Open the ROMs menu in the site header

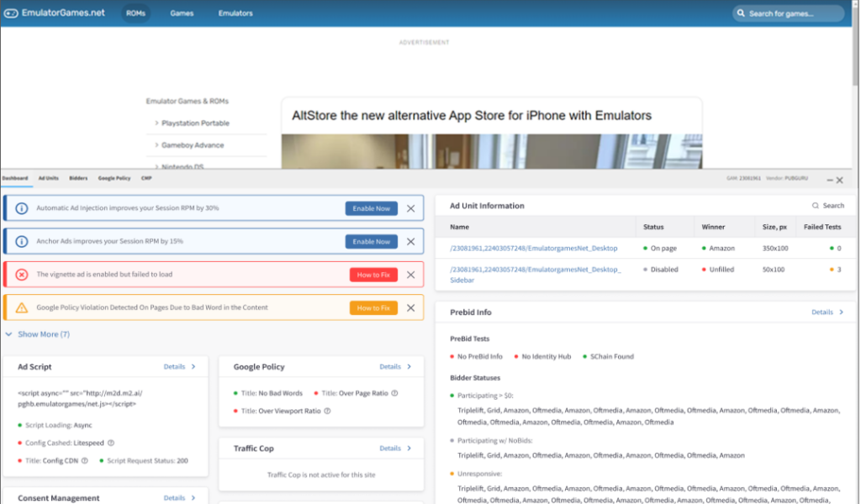[x=135, y=13]
